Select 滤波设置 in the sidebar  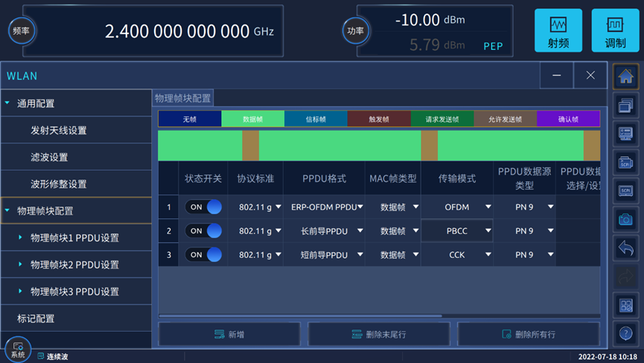(77, 157)
